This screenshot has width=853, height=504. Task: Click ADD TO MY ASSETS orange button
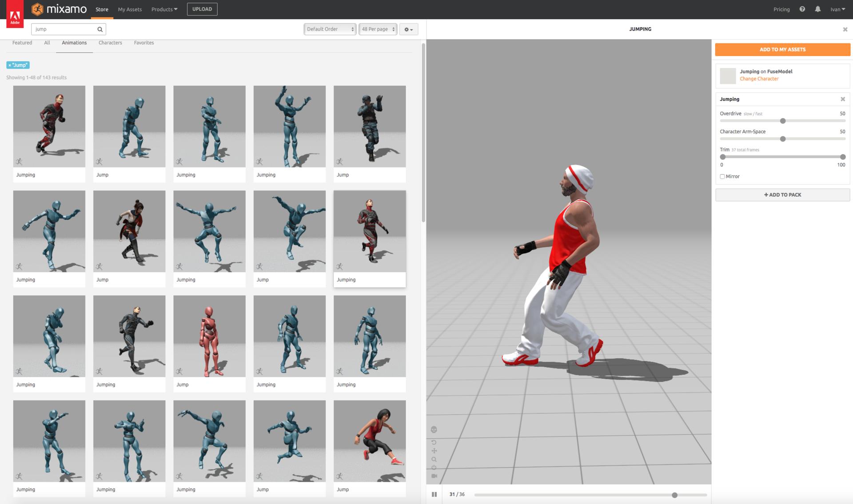[782, 49]
